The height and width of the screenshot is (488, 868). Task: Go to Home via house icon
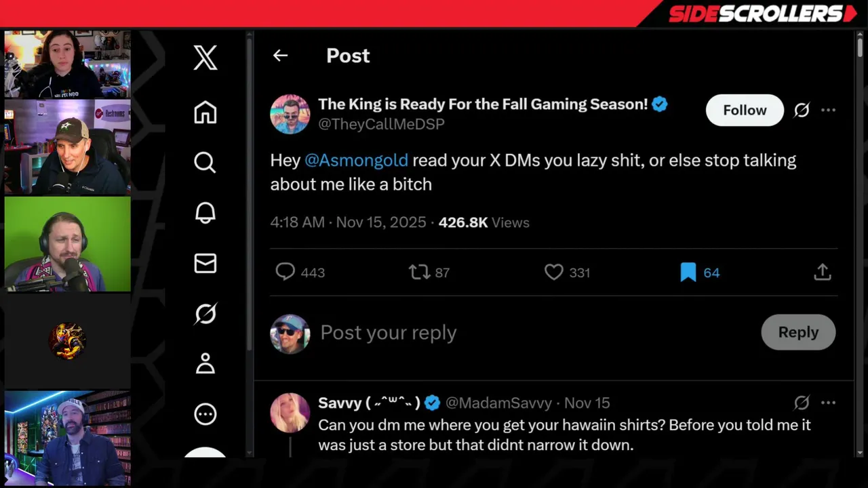click(x=205, y=112)
